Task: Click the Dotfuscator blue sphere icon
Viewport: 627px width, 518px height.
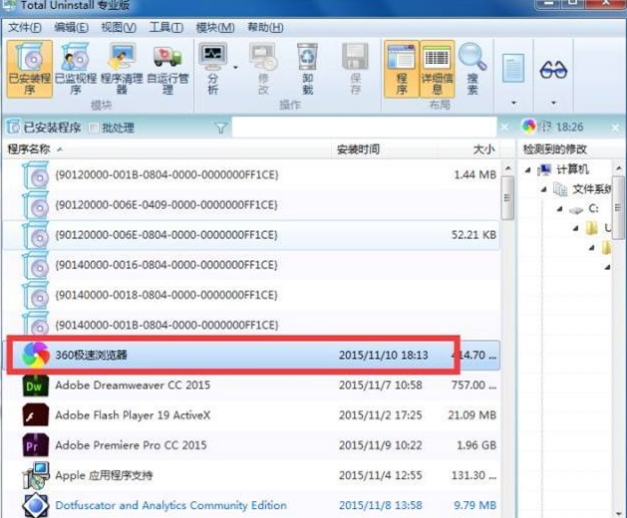Action: click(x=36, y=505)
